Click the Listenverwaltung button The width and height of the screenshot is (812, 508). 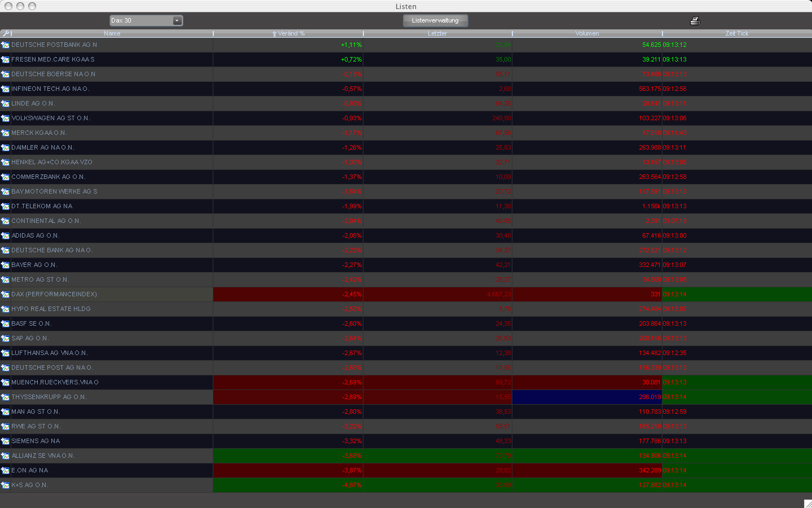435,20
